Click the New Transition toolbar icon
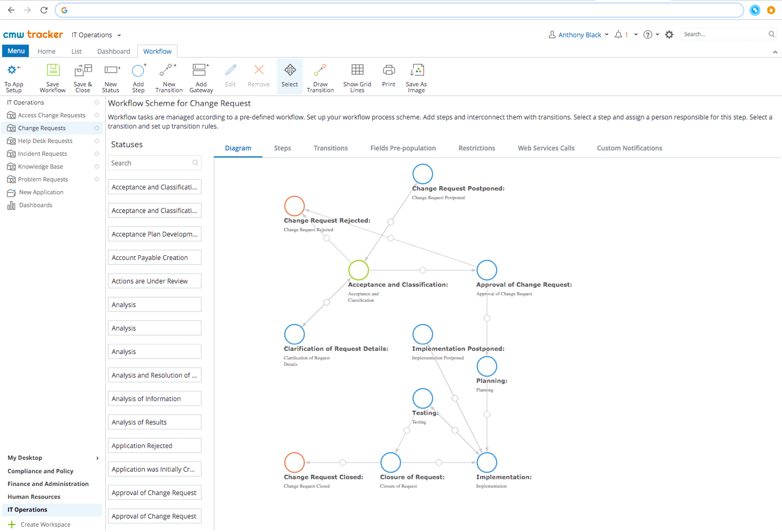This screenshot has width=782, height=532. pos(168,69)
